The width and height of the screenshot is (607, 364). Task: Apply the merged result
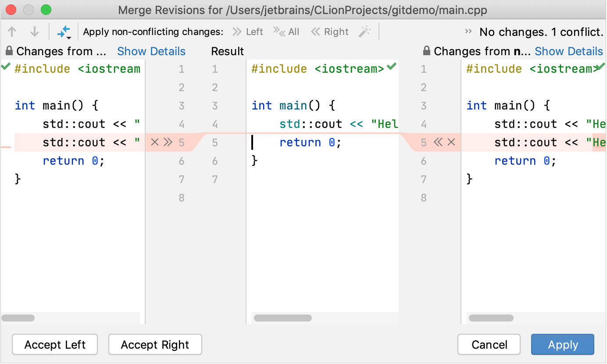pos(562,344)
